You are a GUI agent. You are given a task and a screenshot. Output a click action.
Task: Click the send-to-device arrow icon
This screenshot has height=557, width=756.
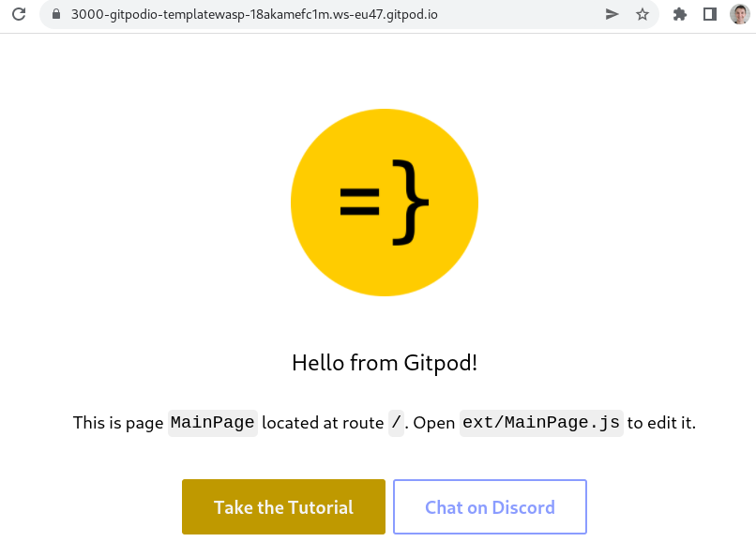coord(612,14)
